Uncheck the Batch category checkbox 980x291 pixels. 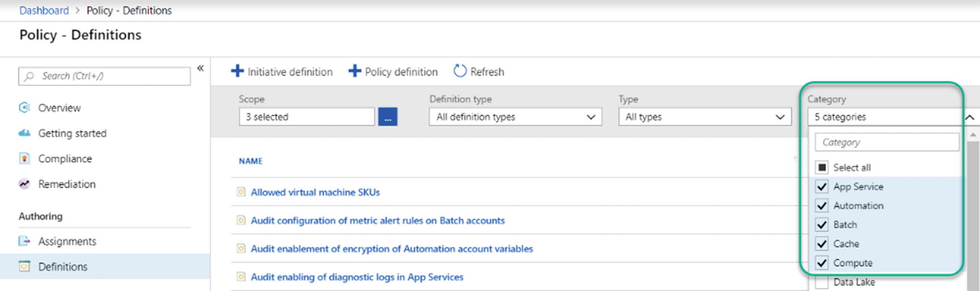click(x=821, y=225)
